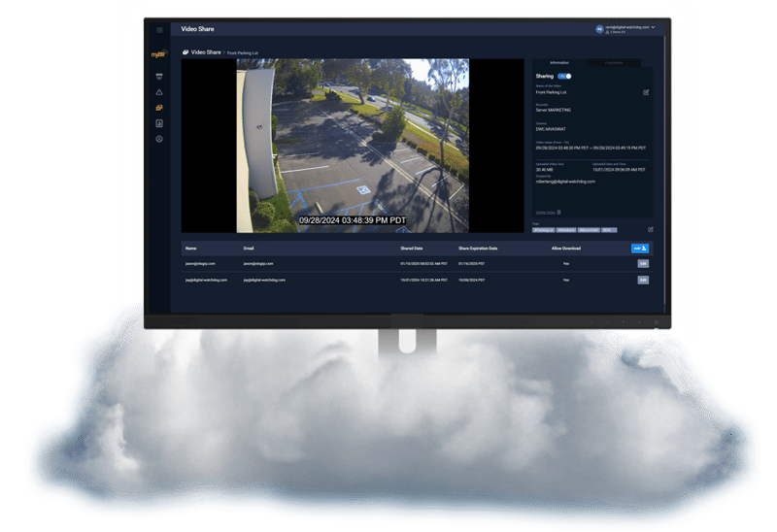Click the trash icon beside Delete Video
777x532 pixels.
click(x=559, y=213)
